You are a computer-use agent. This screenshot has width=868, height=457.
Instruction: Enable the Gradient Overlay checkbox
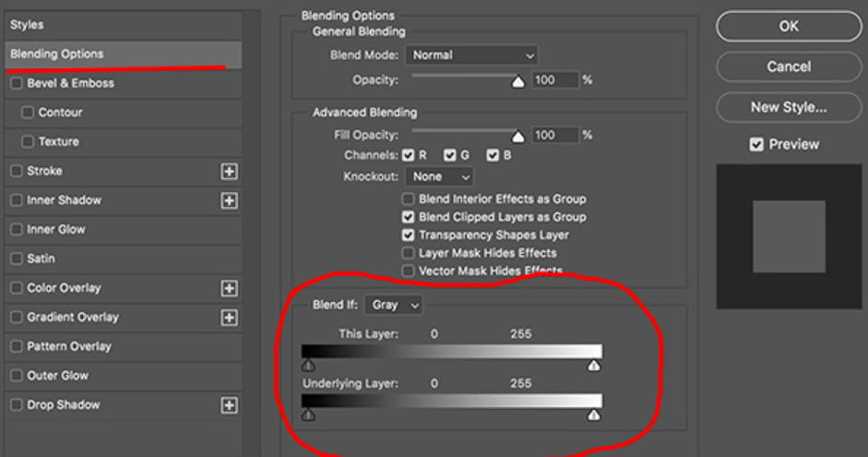point(17,317)
